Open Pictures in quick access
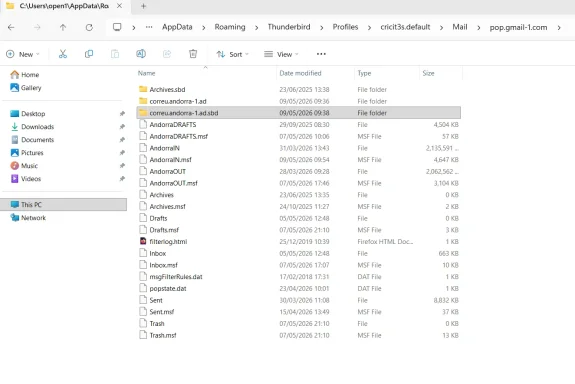This screenshot has width=575, height=384. [x=27, y=153]
